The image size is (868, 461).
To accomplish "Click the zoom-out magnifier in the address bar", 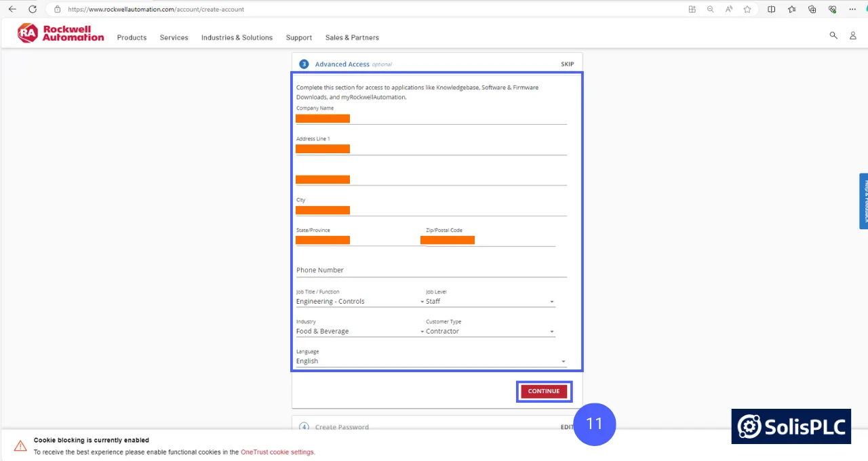I will click(710, 9).
